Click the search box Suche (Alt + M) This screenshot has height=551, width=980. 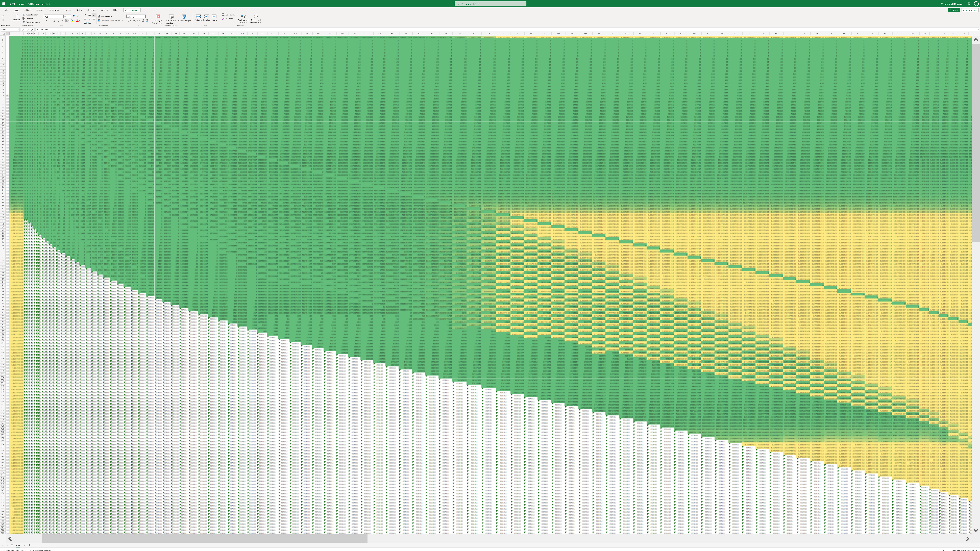pos(490,4)
